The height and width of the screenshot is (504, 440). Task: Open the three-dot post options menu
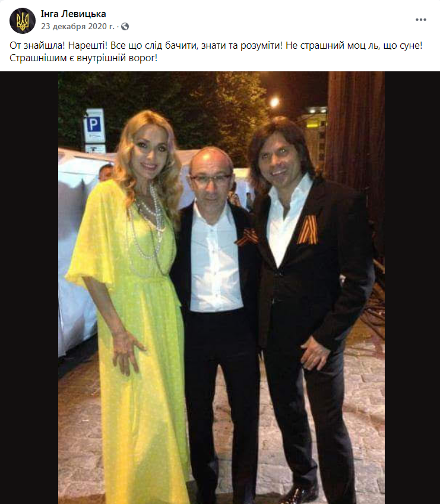coord(421,20)
